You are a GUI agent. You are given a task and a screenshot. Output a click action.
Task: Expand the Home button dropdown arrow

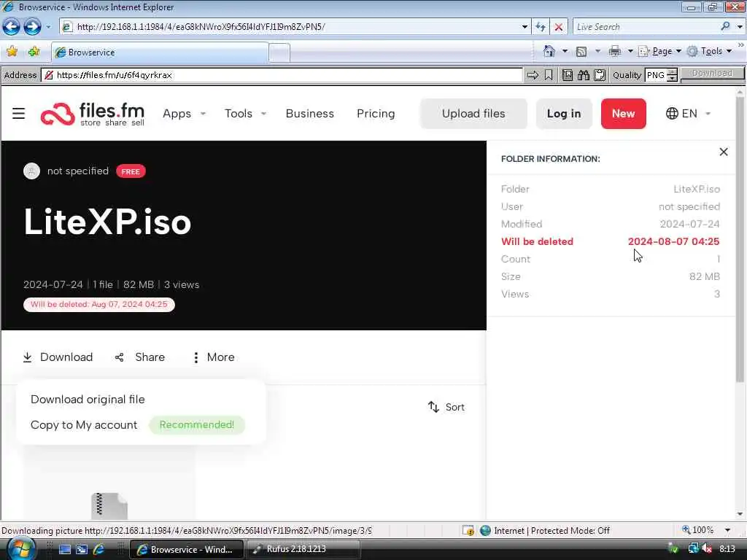565,51
